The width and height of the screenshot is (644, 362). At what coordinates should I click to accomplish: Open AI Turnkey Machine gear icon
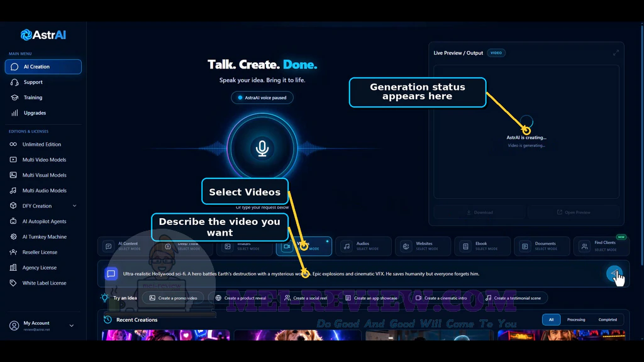click(13, 237)
